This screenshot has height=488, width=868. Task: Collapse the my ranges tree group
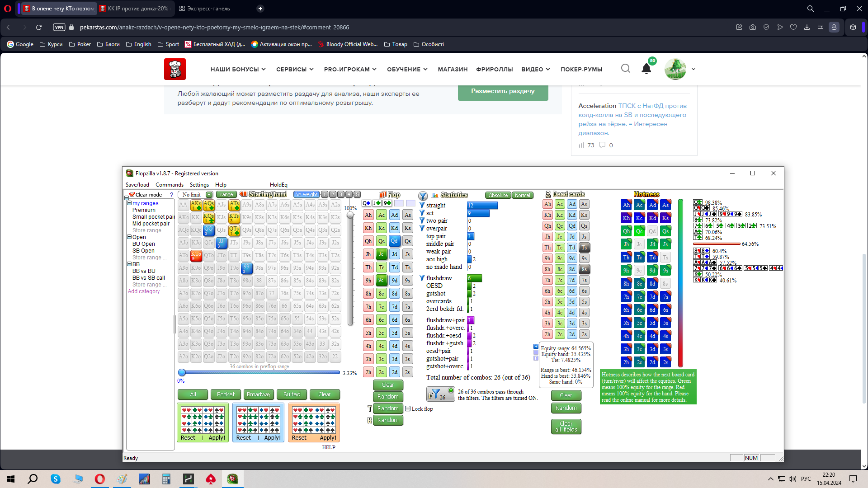129,203
